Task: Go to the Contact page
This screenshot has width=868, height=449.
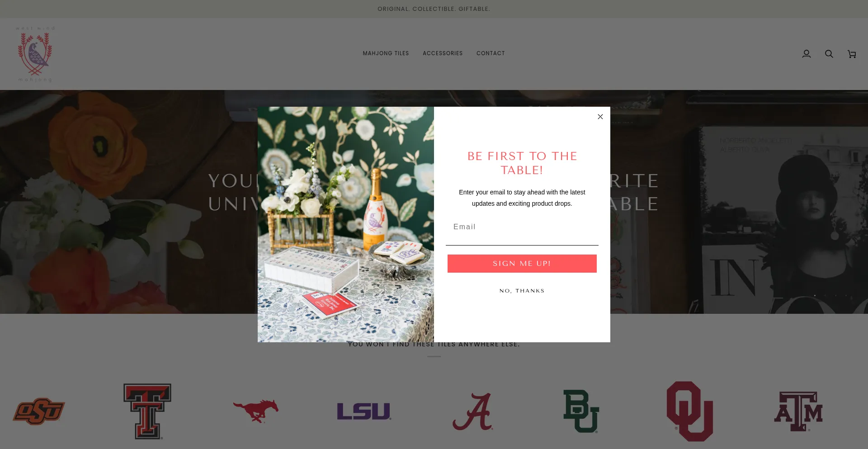Action: (491, 53)
